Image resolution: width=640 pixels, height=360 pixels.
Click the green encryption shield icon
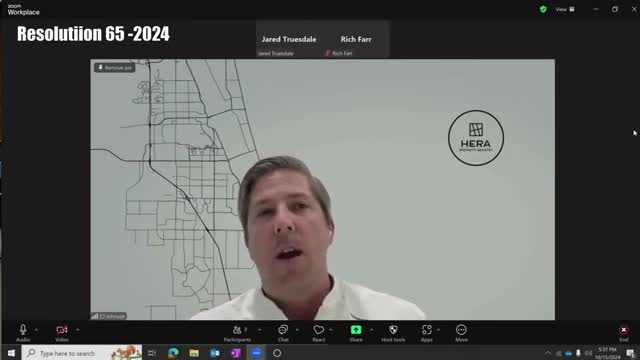coord(543,9)
